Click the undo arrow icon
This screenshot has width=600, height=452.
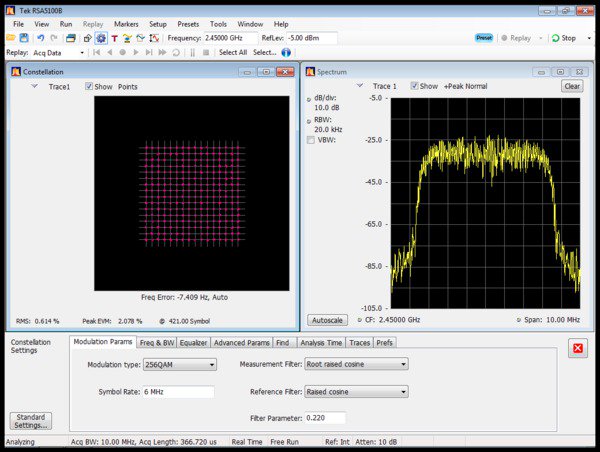click(41, 38)
